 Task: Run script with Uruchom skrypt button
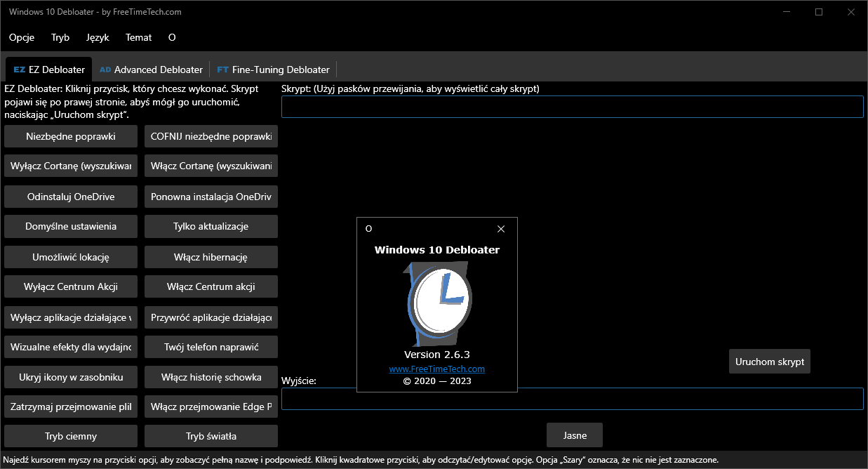(x=770, y=362)
